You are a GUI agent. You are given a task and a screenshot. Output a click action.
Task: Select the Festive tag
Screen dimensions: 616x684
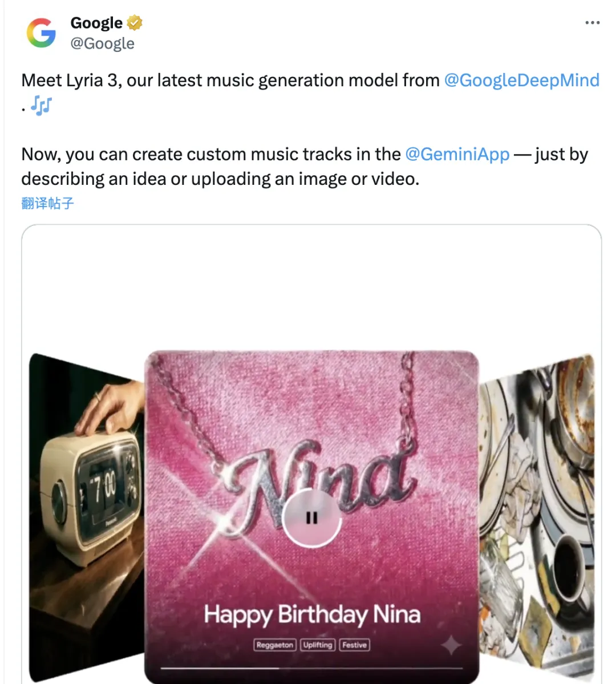tap(354, 645)
